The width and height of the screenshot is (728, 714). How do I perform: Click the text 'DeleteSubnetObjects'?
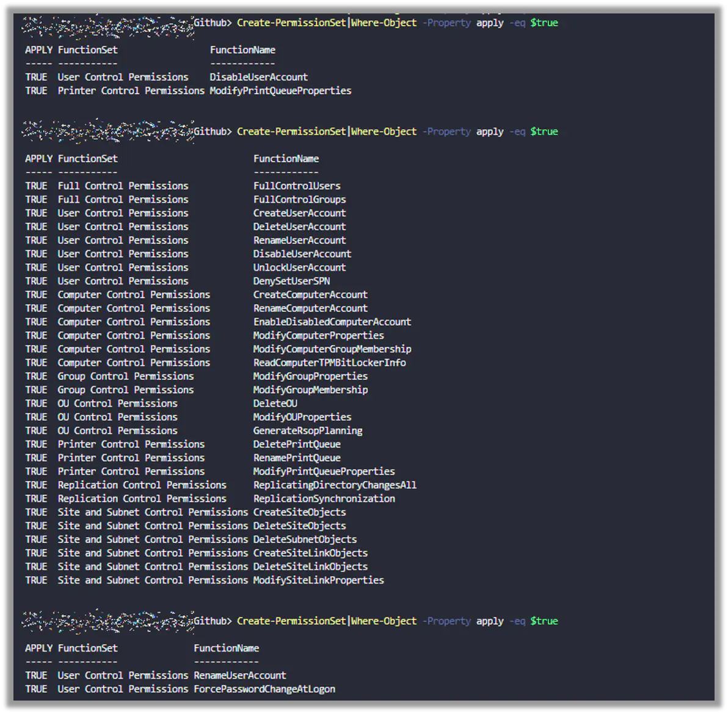[x=305, y=539]
